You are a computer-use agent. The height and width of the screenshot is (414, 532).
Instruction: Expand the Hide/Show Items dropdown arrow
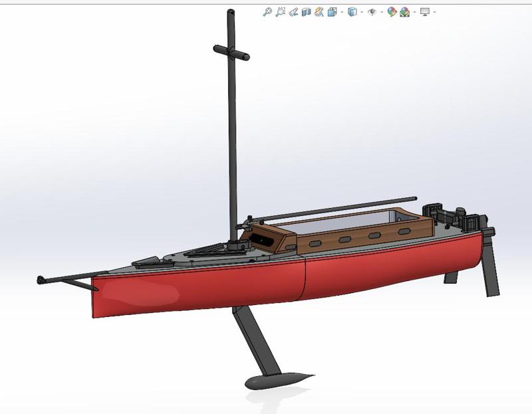click(382, 11)
